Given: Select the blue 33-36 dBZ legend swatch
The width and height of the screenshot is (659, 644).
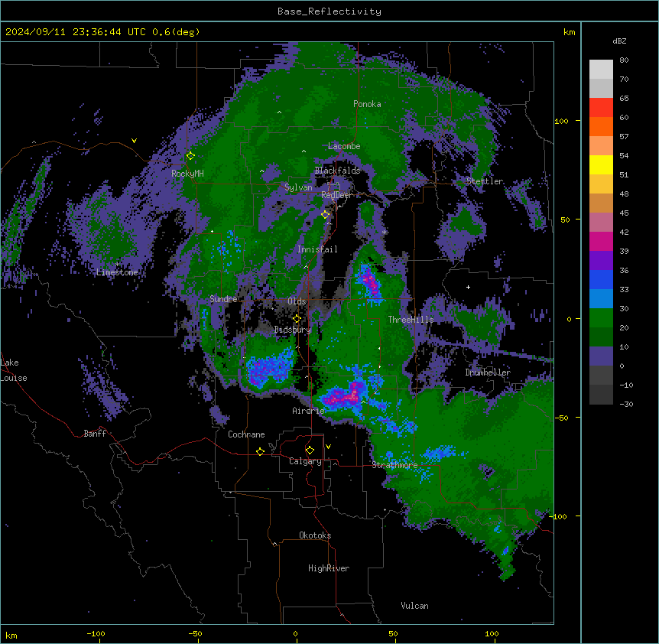Looking at the screenshot, I should click(601, 279).
